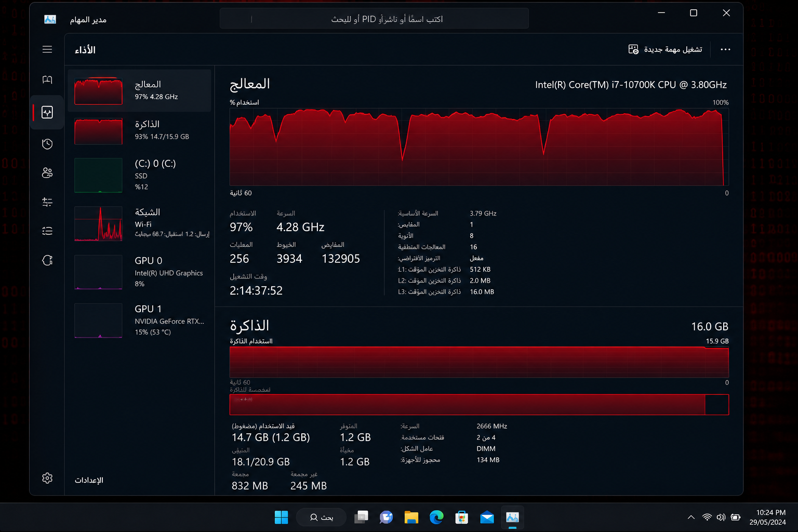798x532 pixels.
Task: Click the uptime value 2:14:37:52
Action: (x=256, y=290)
